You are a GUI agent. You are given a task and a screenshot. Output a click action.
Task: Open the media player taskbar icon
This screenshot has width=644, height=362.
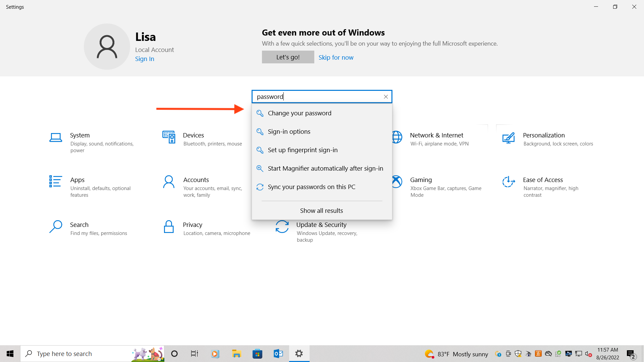(x=215, y=354)
